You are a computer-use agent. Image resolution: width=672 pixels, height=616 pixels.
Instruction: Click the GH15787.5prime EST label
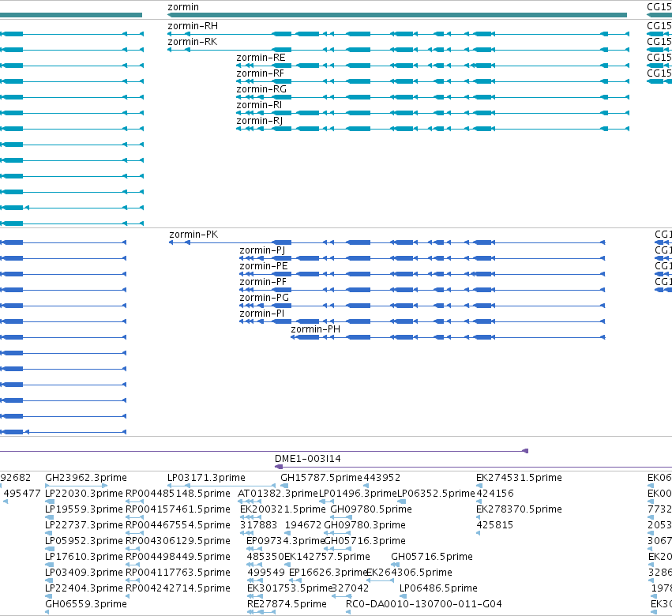click(x=321, y=478)
